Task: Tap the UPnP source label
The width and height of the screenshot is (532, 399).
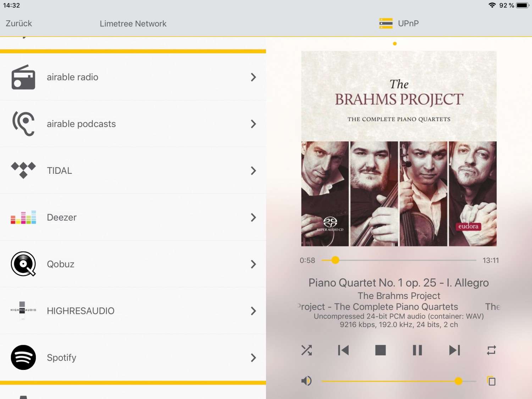Action: coord(408,23)
